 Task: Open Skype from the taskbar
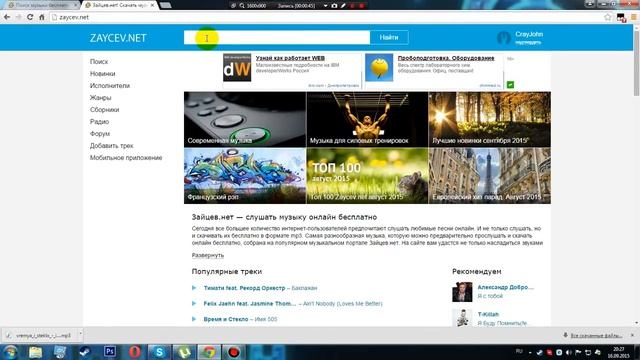point(160,352)
